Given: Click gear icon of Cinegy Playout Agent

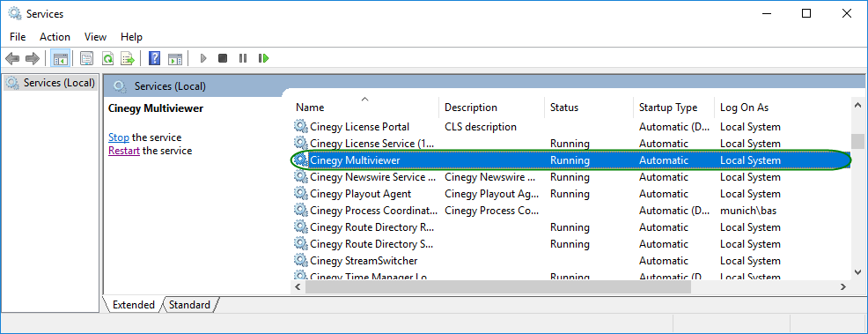Looking at the screenshot, I should point(300,193).
